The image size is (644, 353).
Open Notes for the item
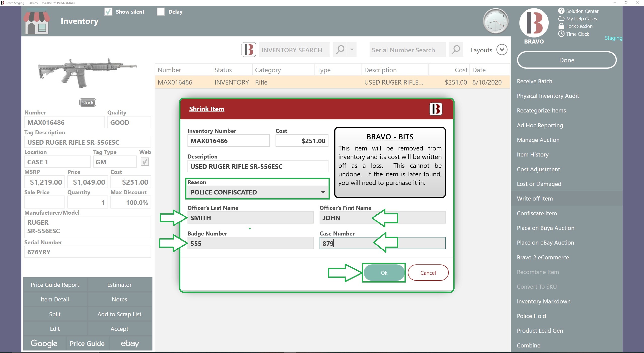click(x=119, y=299)
